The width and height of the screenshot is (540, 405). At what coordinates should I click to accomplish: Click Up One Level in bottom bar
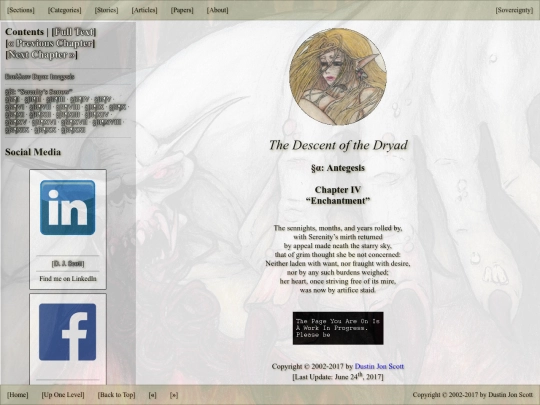click(x=63, y=395)
